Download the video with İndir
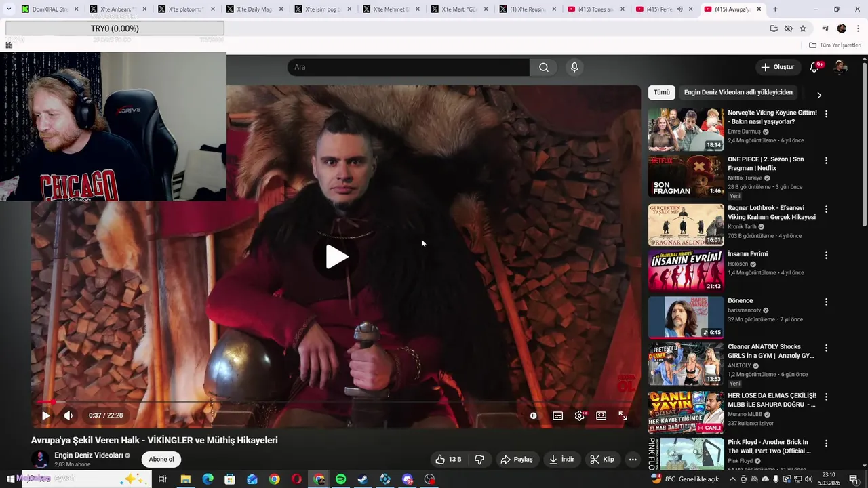Viewport: 868px width, 488px height. click(x=561, y=459)
